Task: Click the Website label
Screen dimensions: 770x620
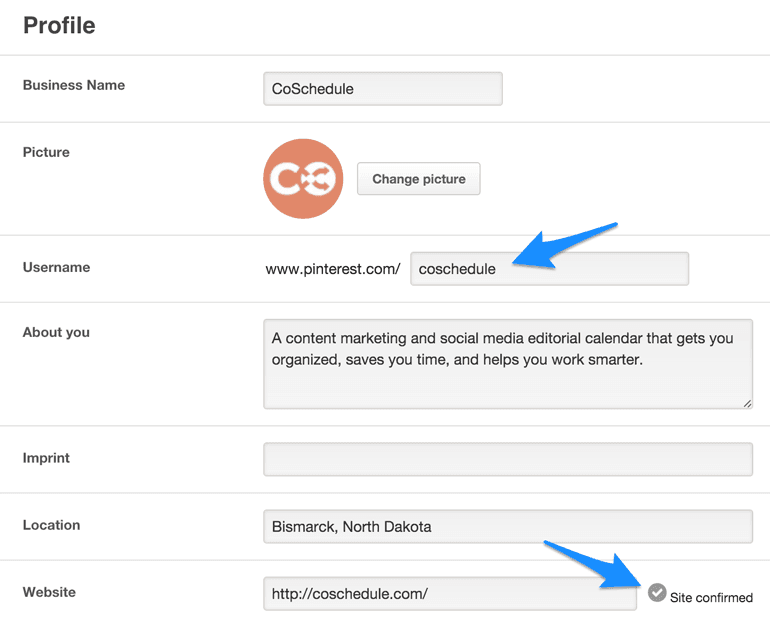Action: (49, 592)
